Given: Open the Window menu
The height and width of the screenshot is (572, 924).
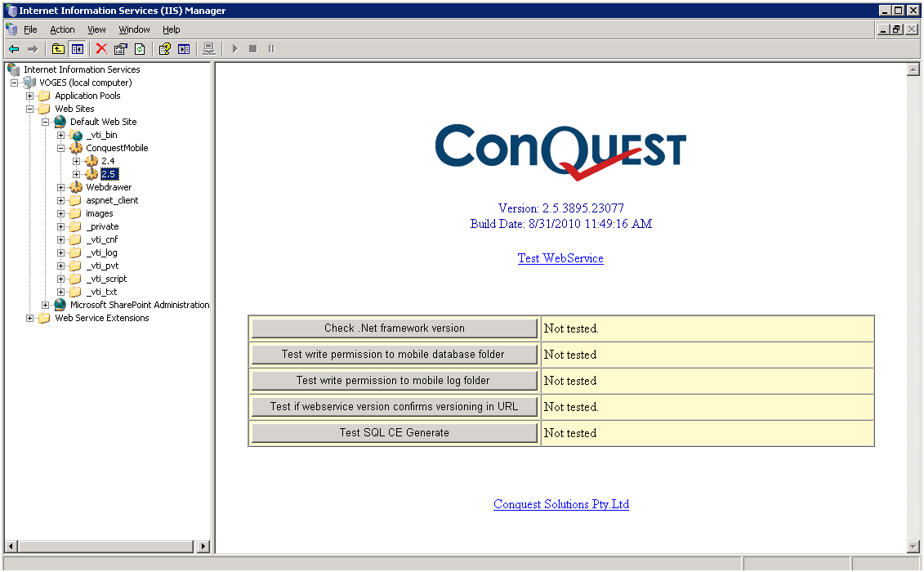Looking at the screenshot, I should pyautogui.click(x=134, y=29).
